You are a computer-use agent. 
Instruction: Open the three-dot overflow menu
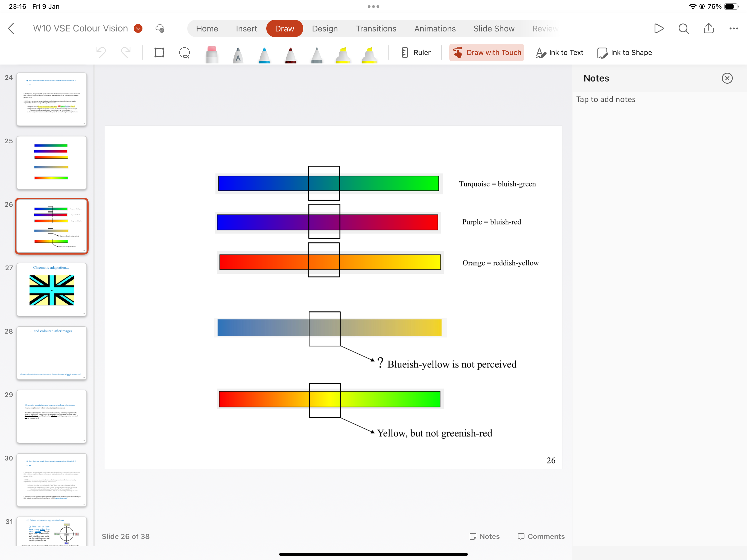tap(733, 28)
